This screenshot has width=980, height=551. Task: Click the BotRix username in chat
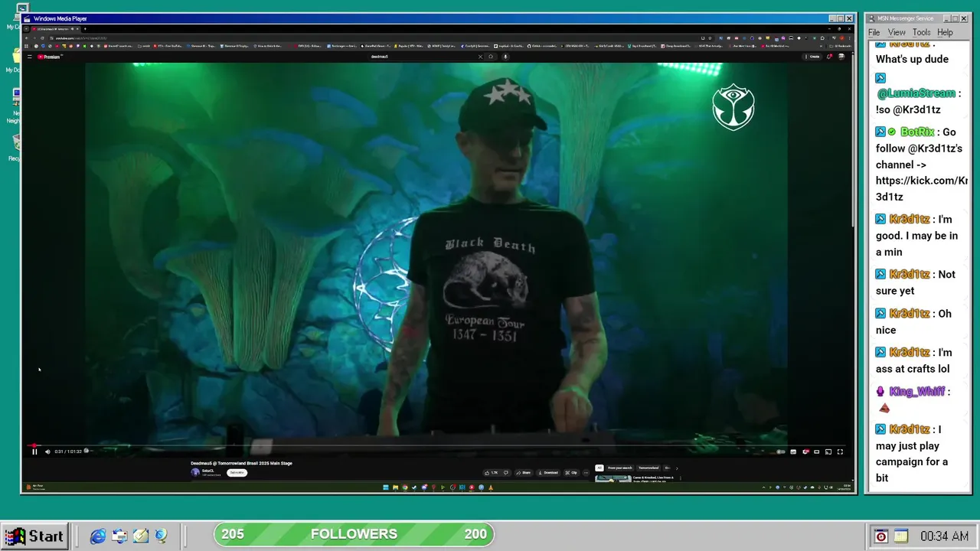[x=917, y=132]
